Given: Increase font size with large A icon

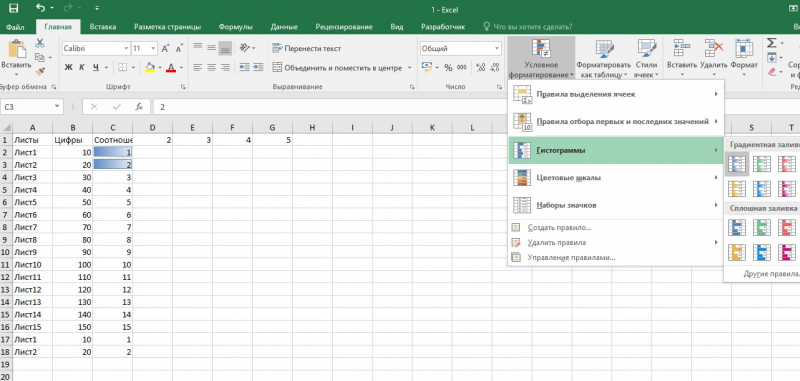Looking at the screenshot, I should pos(165,49).
